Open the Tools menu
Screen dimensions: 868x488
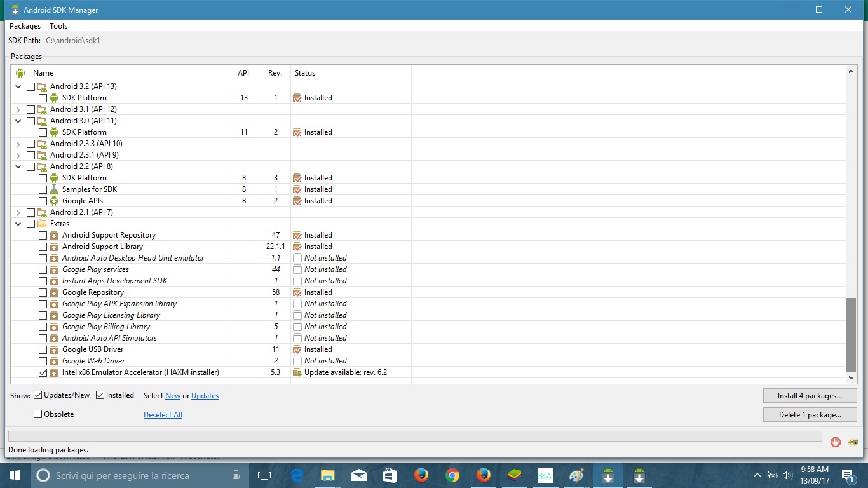tap(58, 26)
